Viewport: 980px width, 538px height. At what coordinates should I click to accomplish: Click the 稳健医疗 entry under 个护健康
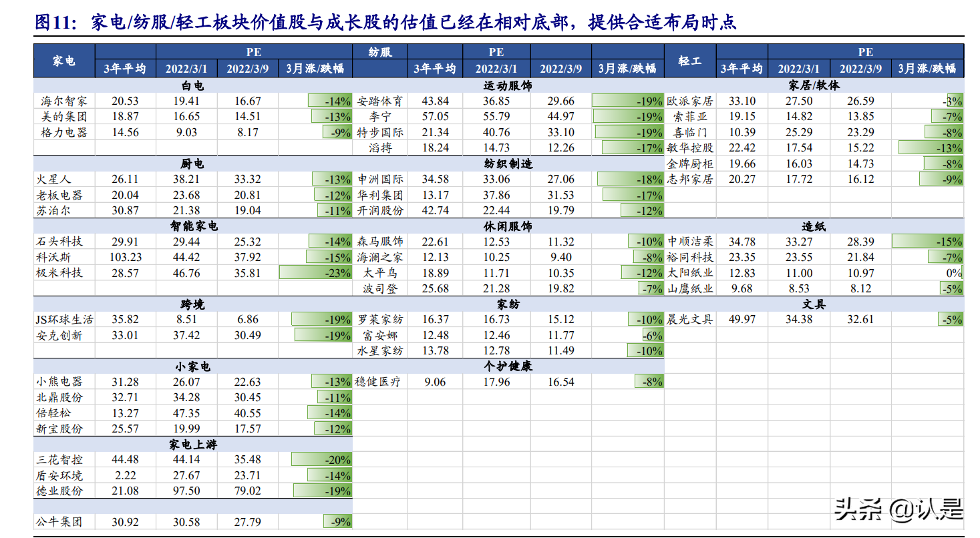pyautogui.click(x=378, y=381)
